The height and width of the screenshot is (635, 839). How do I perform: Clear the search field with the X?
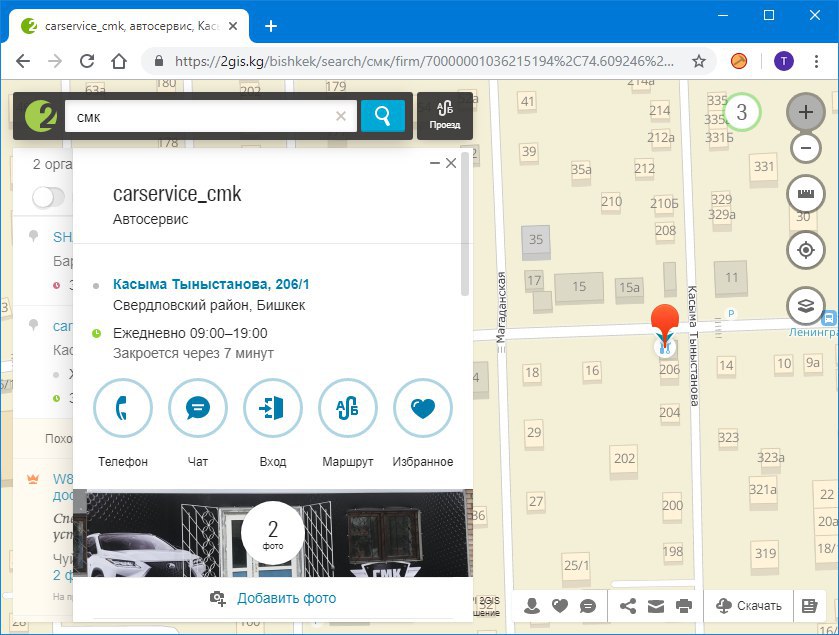[x=341, y=116]
